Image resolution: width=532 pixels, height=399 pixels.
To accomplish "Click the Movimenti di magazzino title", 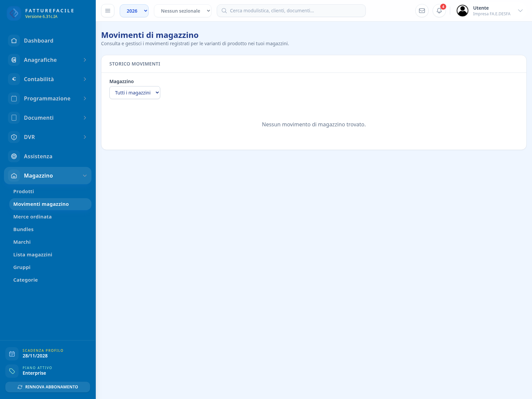I will click(x=150, y=35).
